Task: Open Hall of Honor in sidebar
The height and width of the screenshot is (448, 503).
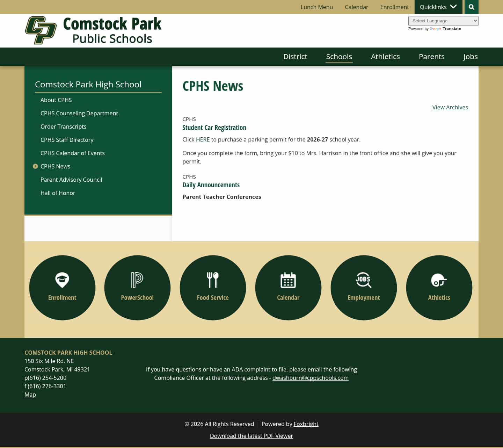Action: [x=58, y=193]
